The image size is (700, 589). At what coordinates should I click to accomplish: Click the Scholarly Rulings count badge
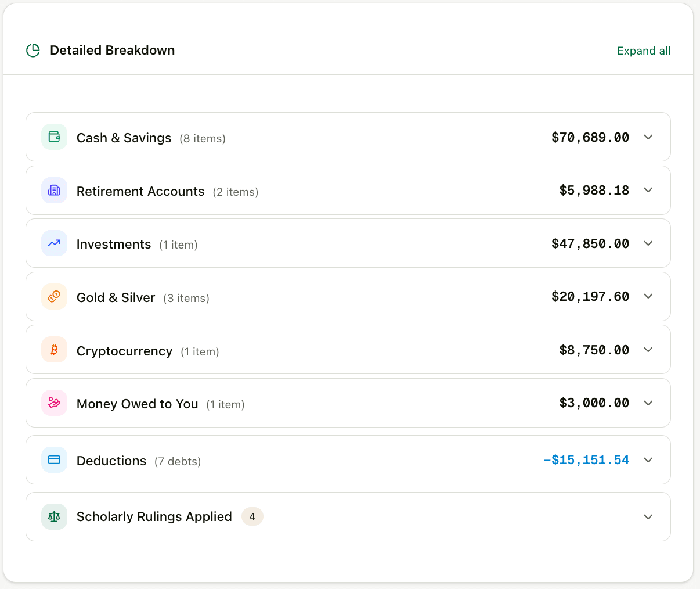(x=252, y=516)
